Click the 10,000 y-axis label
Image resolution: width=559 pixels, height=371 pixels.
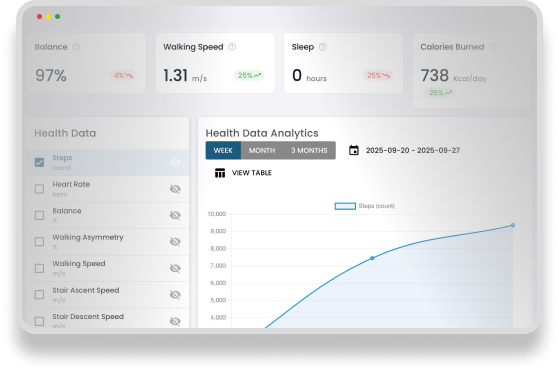pos(217,214)
